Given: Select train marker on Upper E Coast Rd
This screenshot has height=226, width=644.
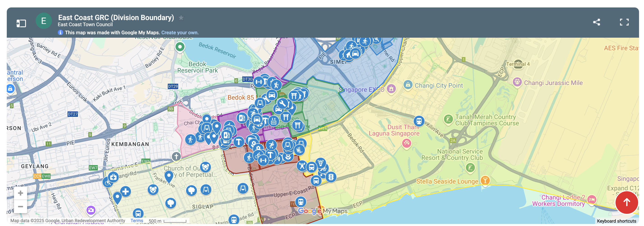Looking at the screenshot, I should (301, 202).
